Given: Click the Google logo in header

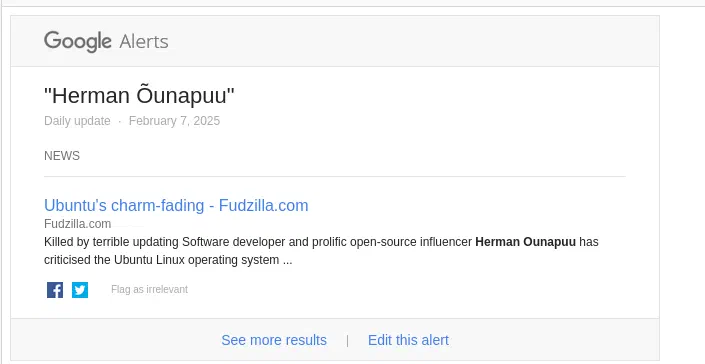Looking at the screenshot, I should pyautogui.click(x=78, y=42).
